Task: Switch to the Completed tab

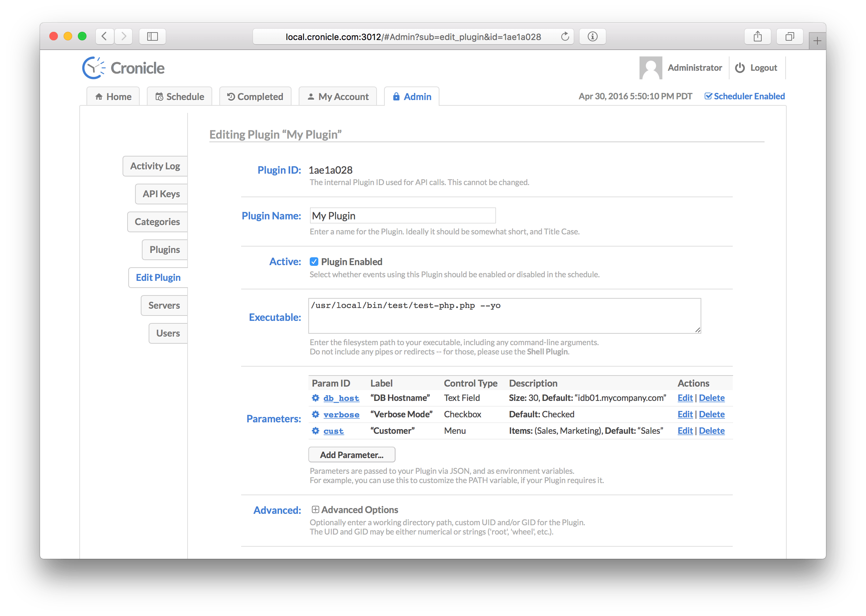Action: [x=255, y=96]
